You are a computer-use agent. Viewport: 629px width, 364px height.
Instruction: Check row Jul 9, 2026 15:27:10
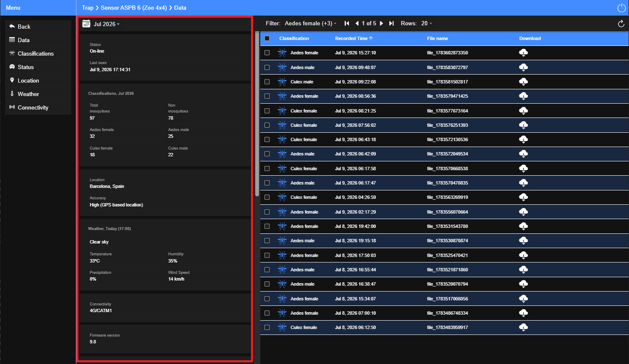pyautogui.click(x=267, y=53)
